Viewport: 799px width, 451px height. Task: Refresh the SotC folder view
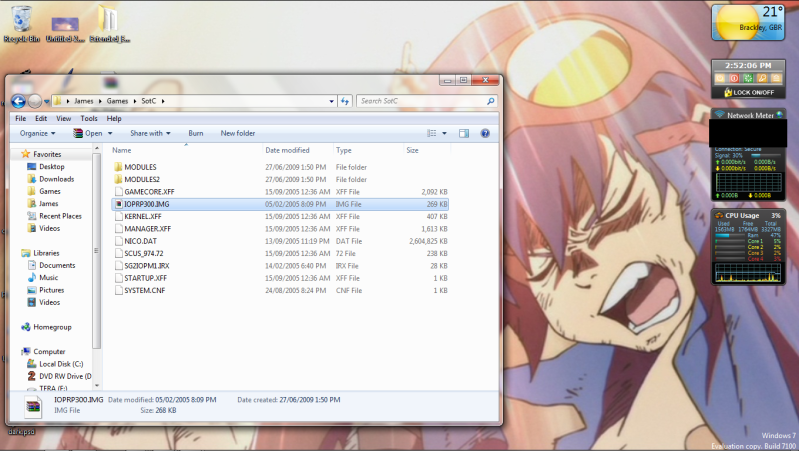click(x=345, y=101)
